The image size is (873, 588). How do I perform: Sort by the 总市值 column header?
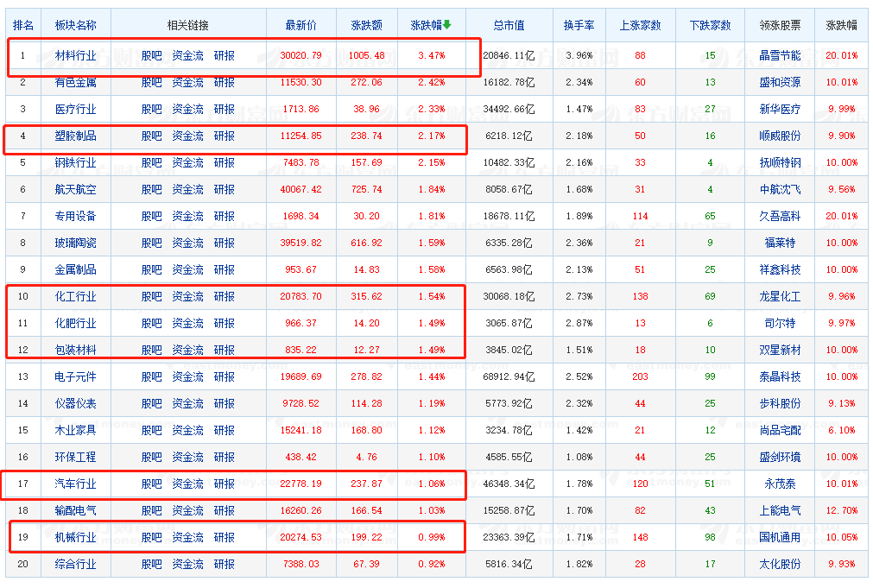click(509, 26)
